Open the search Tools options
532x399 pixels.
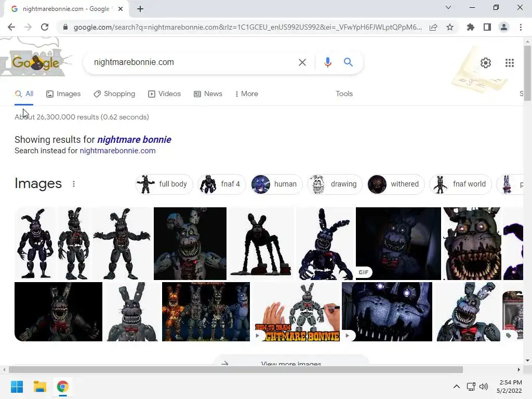(x=344, y=94)
